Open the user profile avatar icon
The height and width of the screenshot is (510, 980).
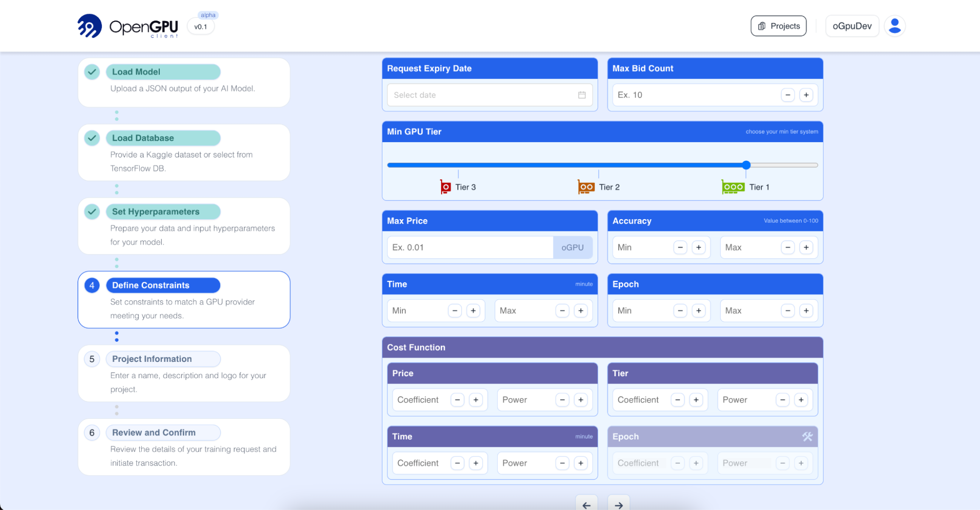(x=895, y=26)
